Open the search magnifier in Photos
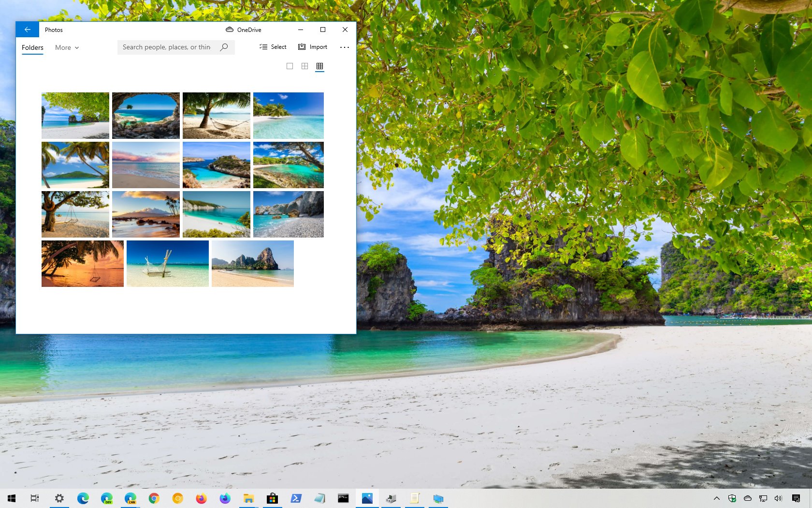 (x=224, y=47)
